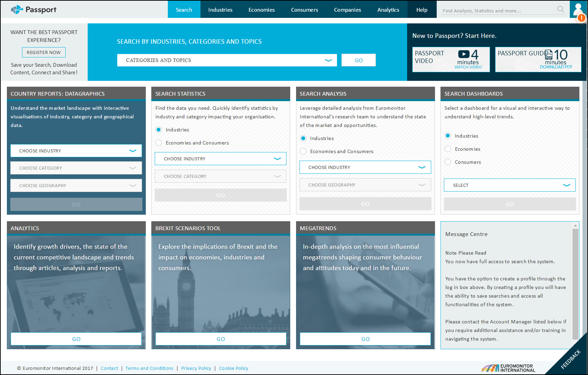This screenshot has width=588, height=375.
Task: Open Choose Geography in Country Reports
Action: [x=76, y=185]
